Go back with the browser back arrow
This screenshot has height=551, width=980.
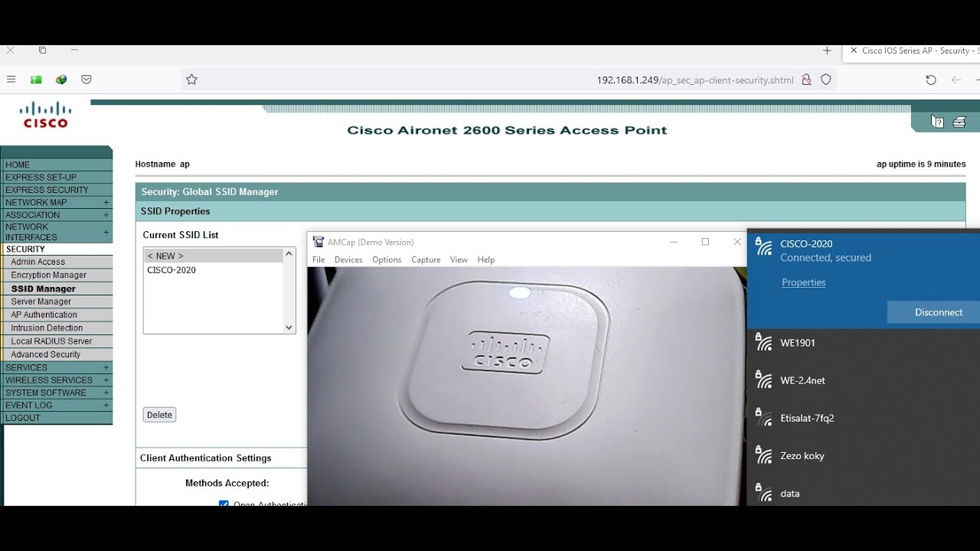click(955, 80)
